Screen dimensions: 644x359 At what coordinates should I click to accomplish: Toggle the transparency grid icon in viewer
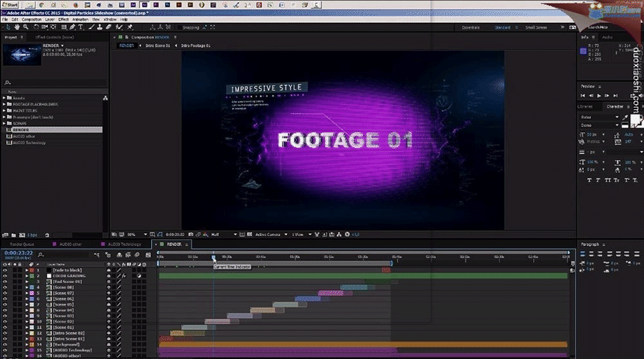(249, 235)
